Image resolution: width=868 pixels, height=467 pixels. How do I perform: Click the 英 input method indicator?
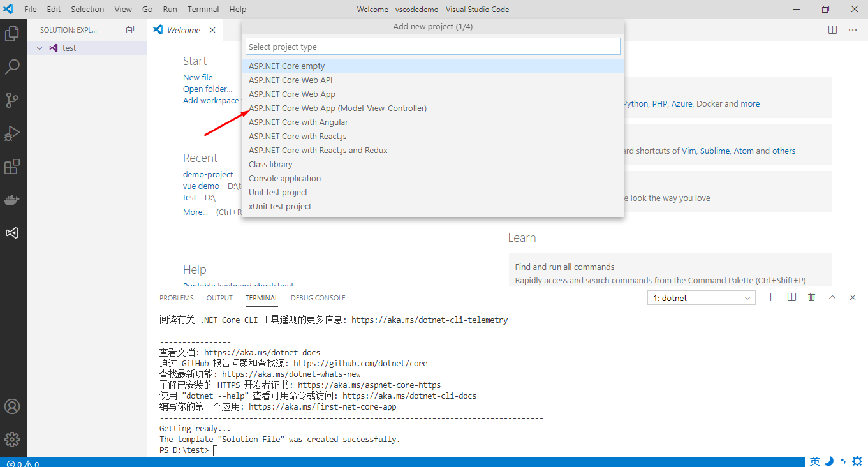click(x=815, y=461)
